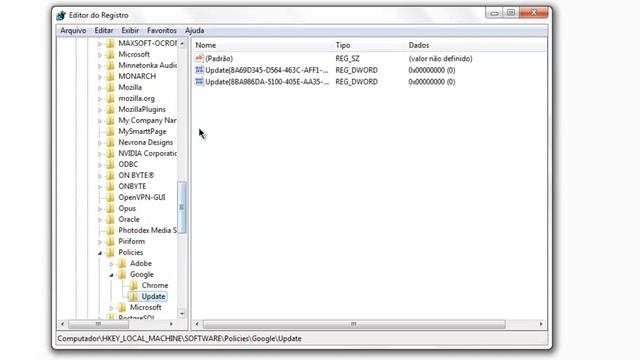640x360 pixels.
Task: Click the mozilla.org folder icon
Action: [x=110, y=98]
